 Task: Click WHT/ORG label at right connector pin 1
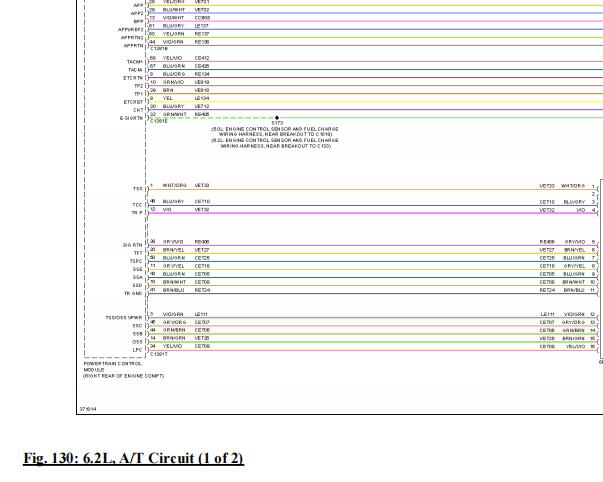coord(573,186)
